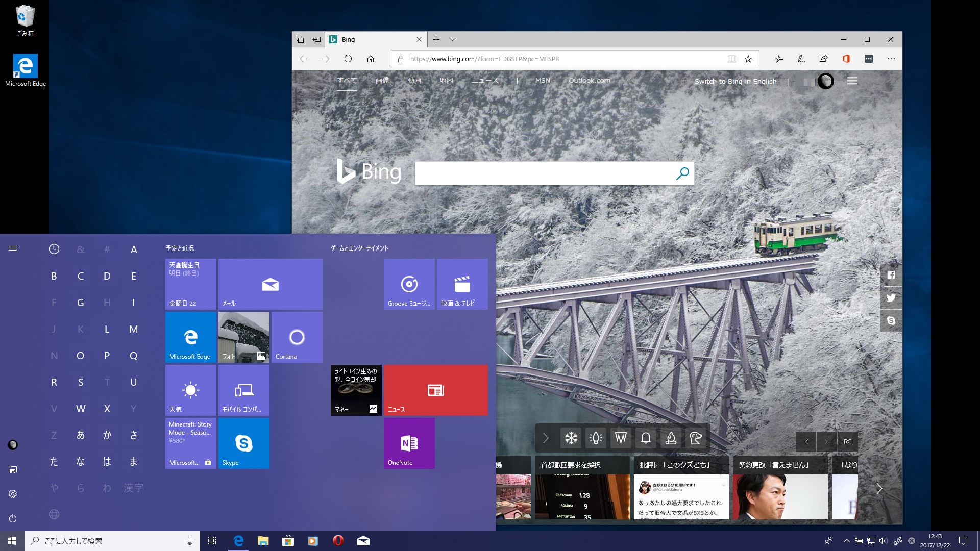Add page to favorites star icon

pos(748,59)
